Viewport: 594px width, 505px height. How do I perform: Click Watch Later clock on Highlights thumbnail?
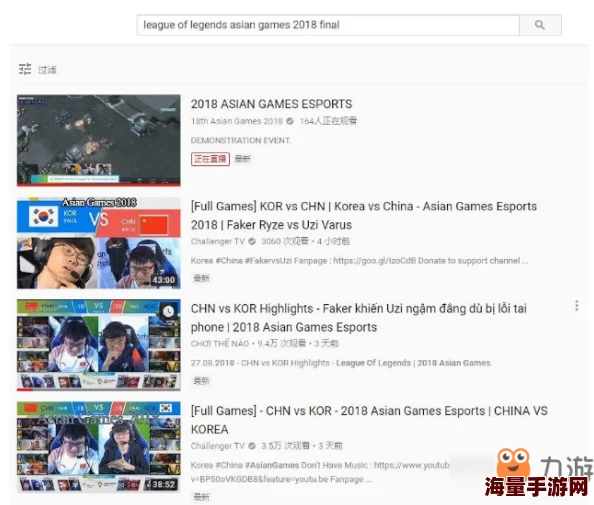point(168,311)
